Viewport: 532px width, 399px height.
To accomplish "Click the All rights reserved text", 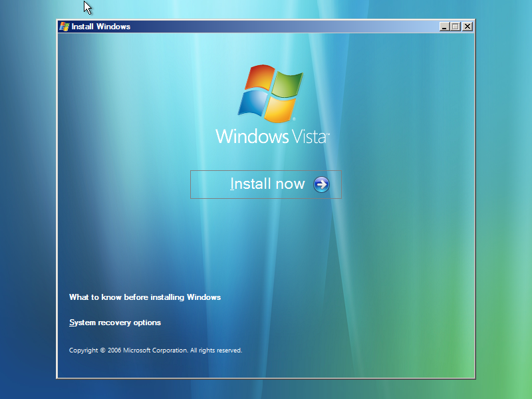I will (x=217, y=350).
